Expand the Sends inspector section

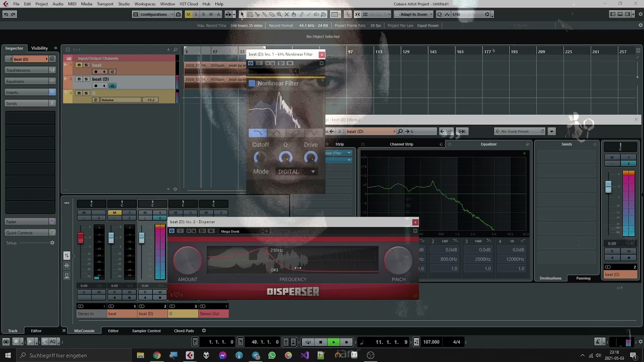[30, 103]
